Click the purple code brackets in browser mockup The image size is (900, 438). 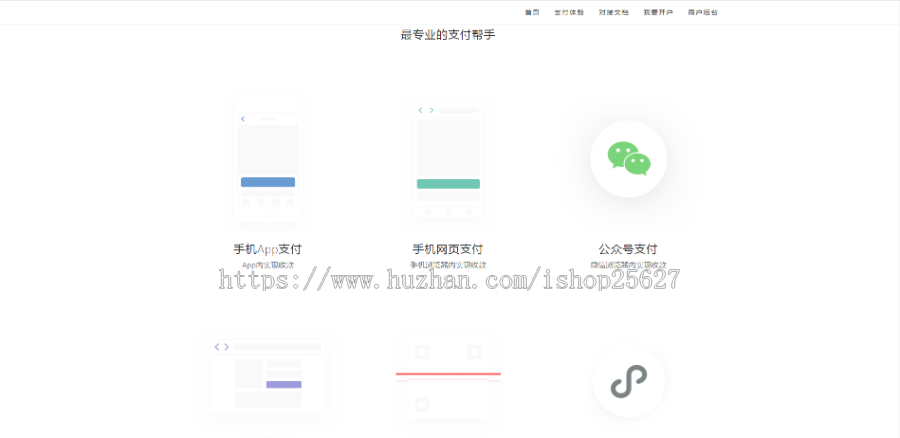point(221,347)
